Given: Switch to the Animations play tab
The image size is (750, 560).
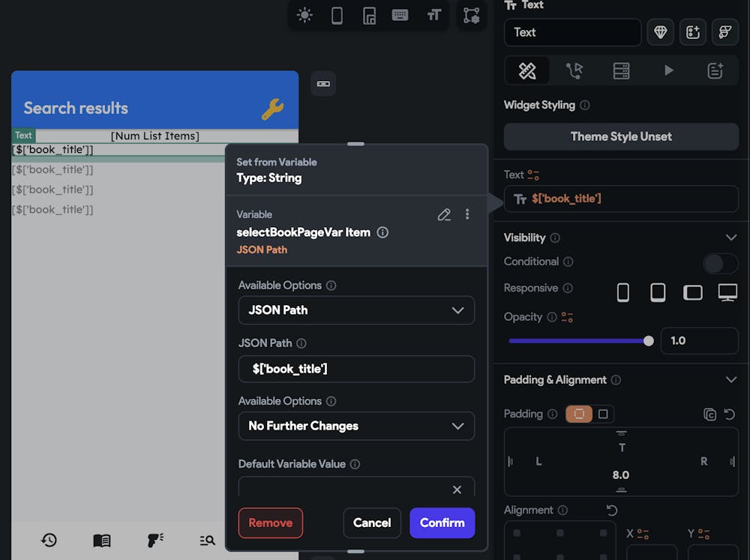Looking at the screenshot, I should coord(669,70).
